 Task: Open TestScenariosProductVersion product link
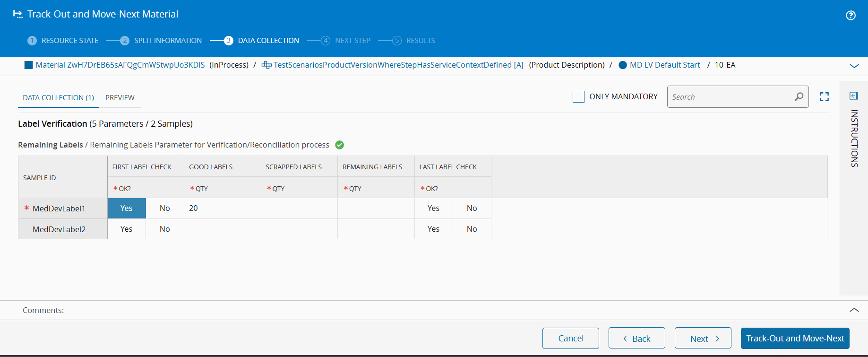click(x=398, y=65)
